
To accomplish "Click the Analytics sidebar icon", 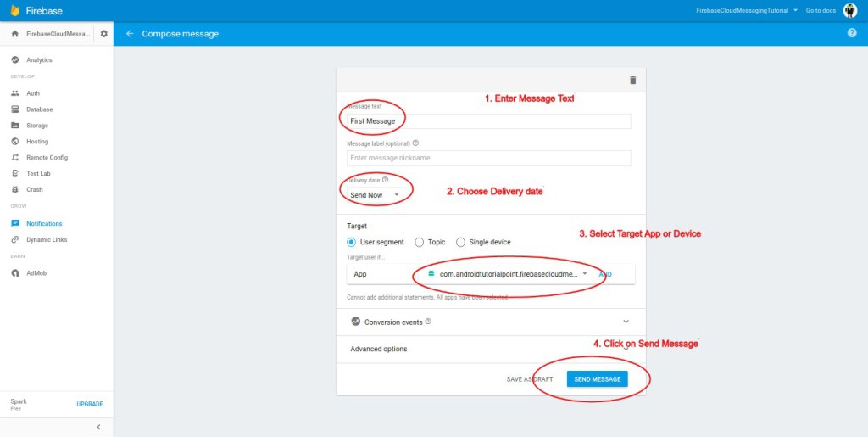I will [x=15, y=59].
